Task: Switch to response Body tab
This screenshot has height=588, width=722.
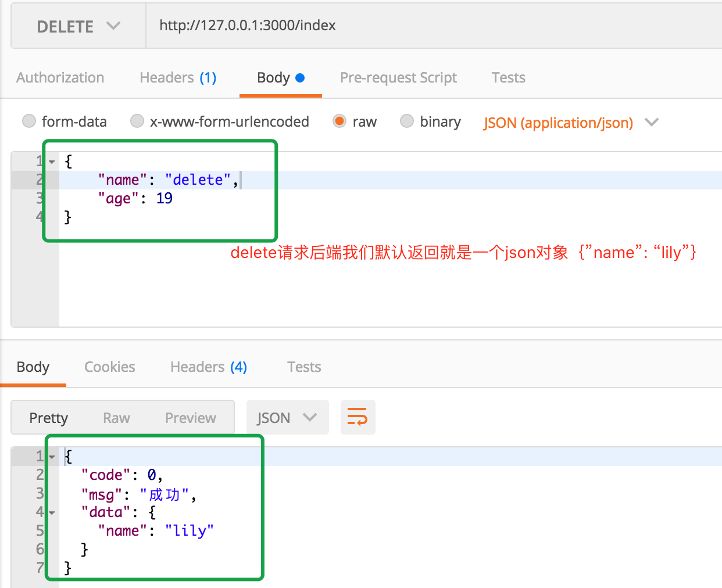Action: [33, 367]
